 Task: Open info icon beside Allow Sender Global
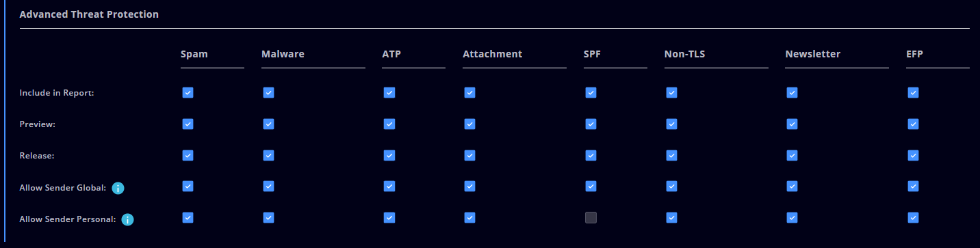coord(118,188)
